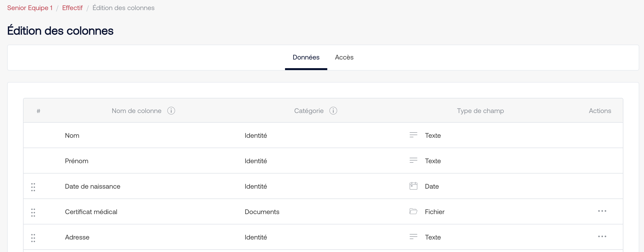Click text-lines icon in the Nom row
This screenshot has height=252, width=644.
click(413, 135)
